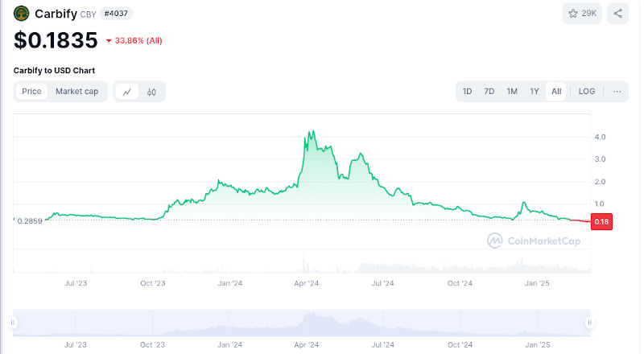Click the Oct '24 label on the main chart axis

(460, 283)
